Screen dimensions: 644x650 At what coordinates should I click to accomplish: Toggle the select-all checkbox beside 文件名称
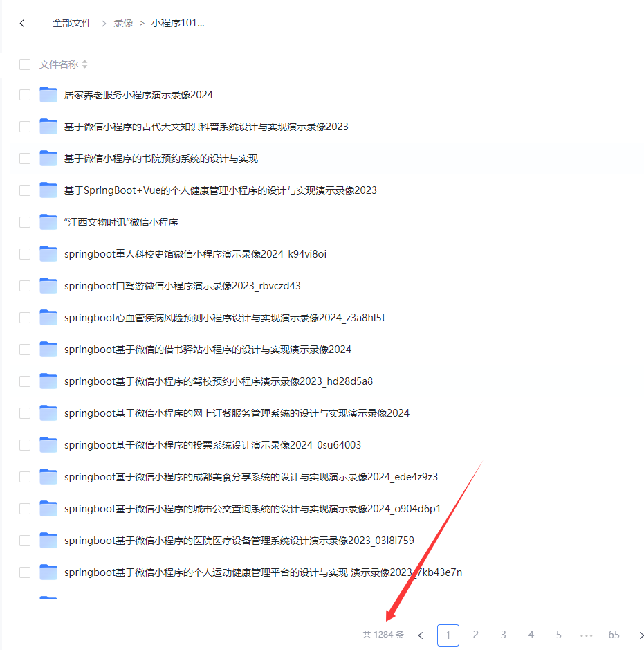pos(25,64)
